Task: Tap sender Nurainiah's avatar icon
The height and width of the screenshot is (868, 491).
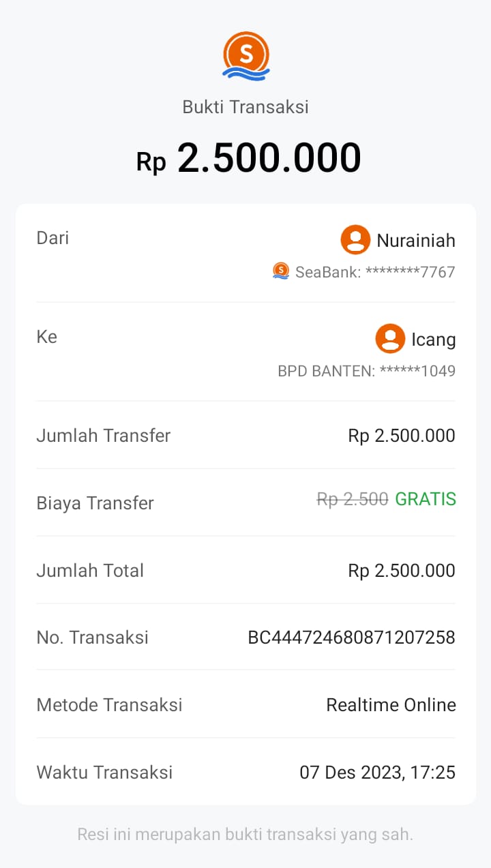Action: coord(355,239)
